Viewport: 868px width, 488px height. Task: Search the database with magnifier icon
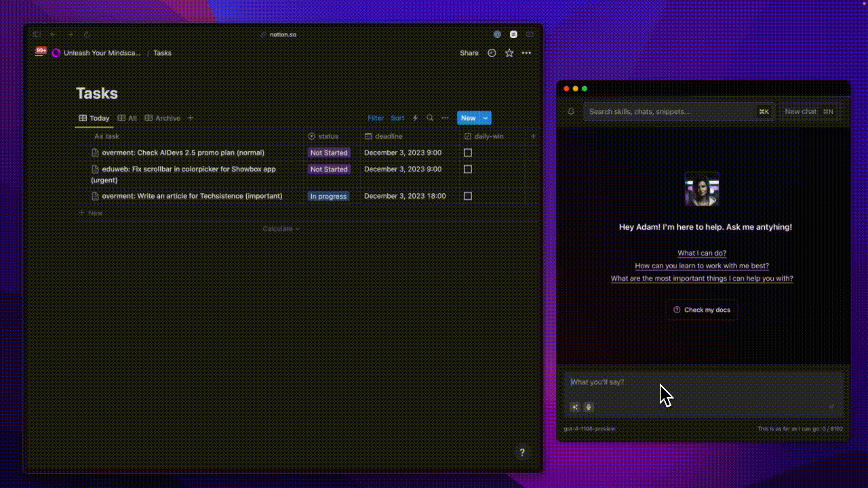pyautogui.click(x=430, y=118)
